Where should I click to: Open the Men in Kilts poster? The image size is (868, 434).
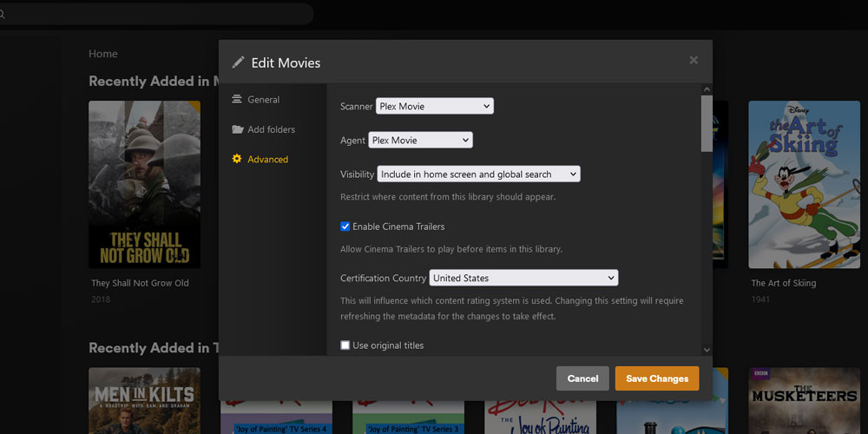tap(144, 401)
